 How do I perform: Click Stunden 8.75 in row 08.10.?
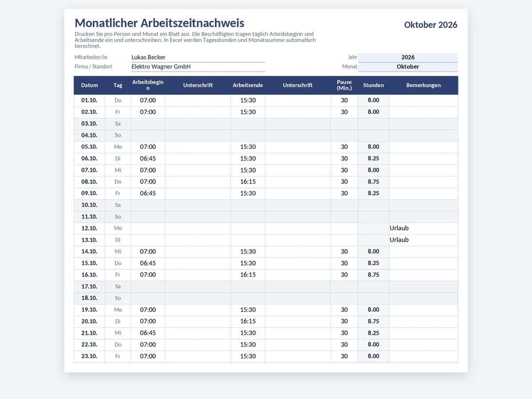click(374, 182)
